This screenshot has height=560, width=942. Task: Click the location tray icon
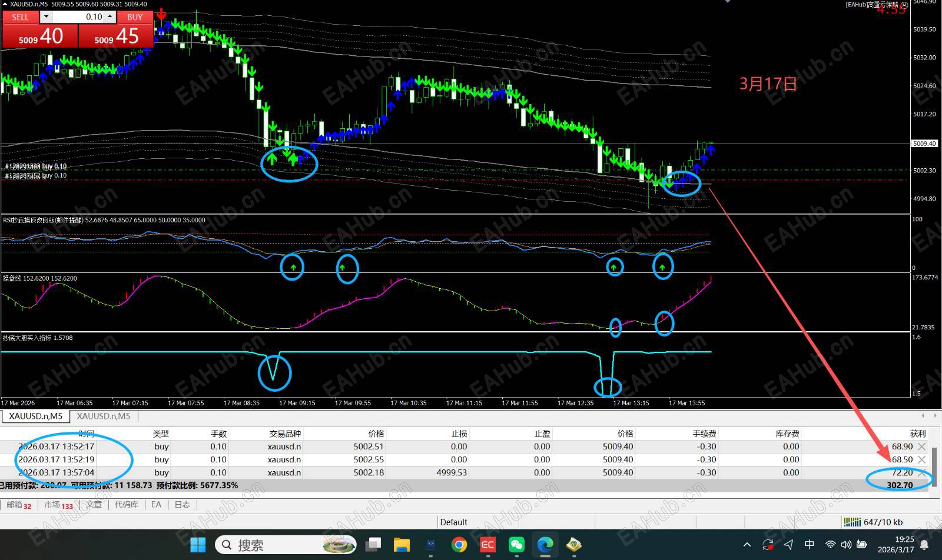788,545
